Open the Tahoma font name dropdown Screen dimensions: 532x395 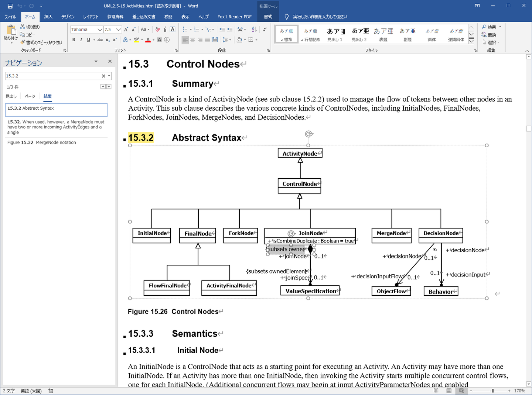coord(100,30)
